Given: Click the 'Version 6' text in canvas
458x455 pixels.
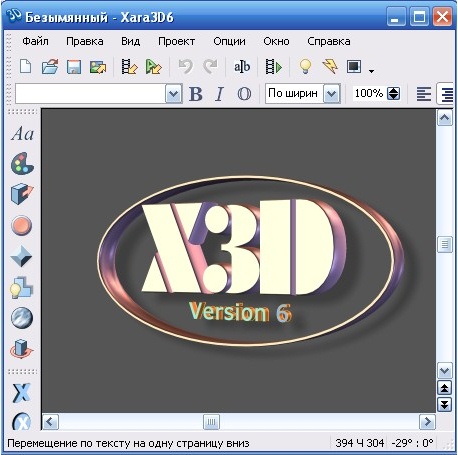Looking at the screenshot, I should [240, 312].
